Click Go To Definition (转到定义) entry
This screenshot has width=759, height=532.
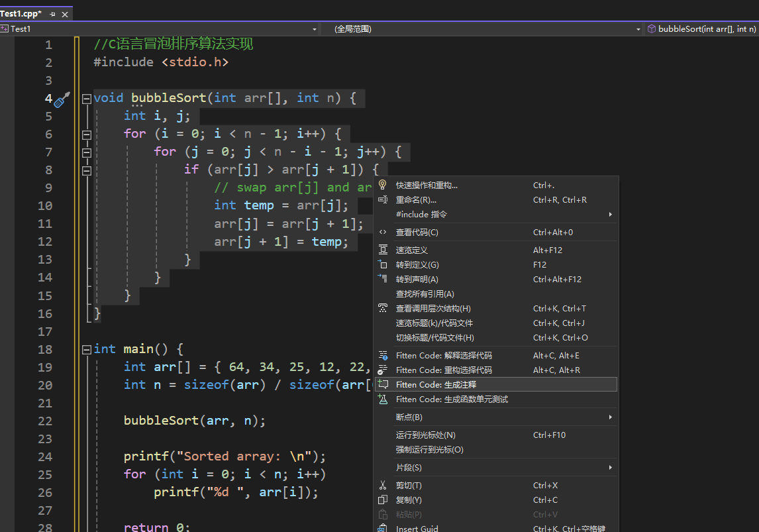pyautogui.click(x=417, y=265)
